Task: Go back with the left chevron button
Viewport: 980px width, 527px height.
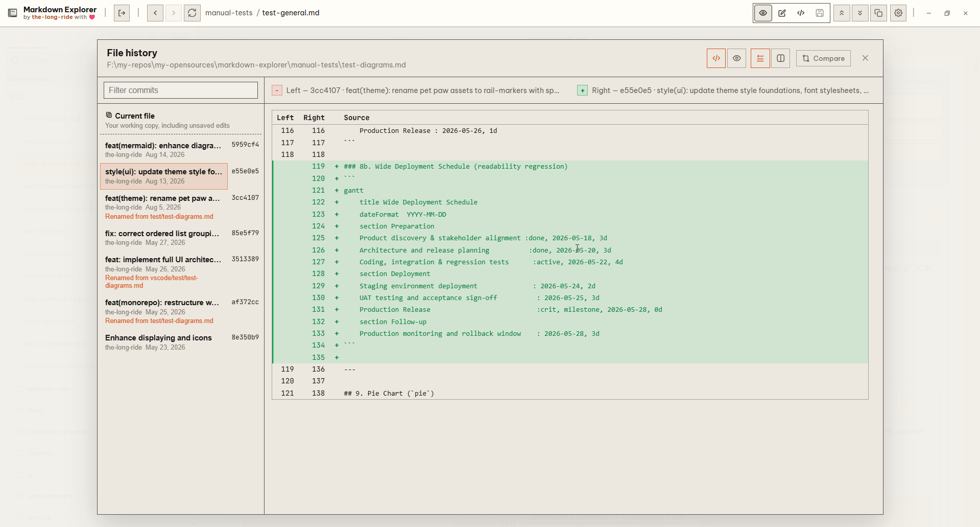Action: (x=155, y=13)
